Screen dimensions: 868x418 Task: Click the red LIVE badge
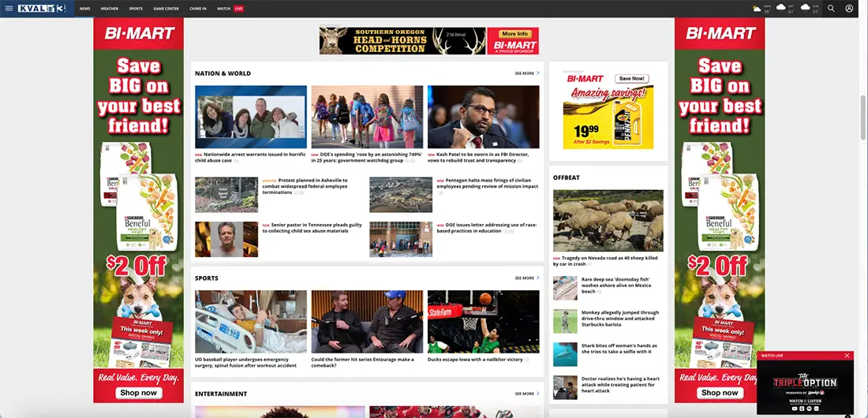238,9
